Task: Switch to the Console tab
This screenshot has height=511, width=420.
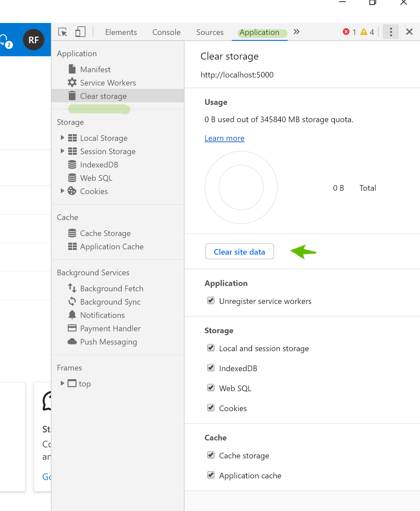Action: coord(166,32)
